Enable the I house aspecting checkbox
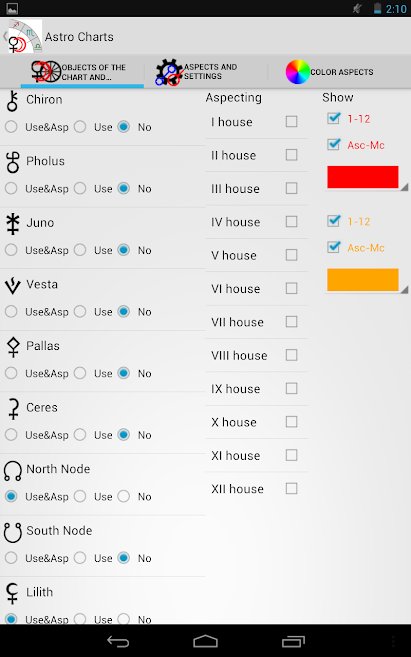 click(292, 122)
